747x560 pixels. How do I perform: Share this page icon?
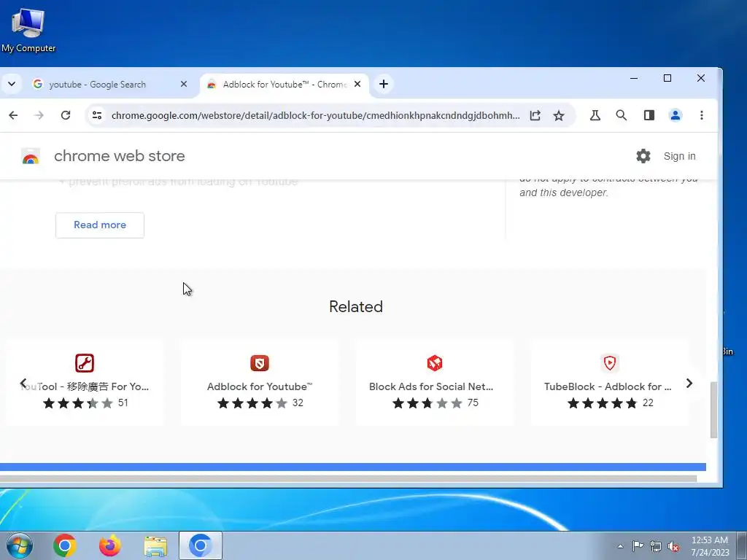click(x=535, y=115)
